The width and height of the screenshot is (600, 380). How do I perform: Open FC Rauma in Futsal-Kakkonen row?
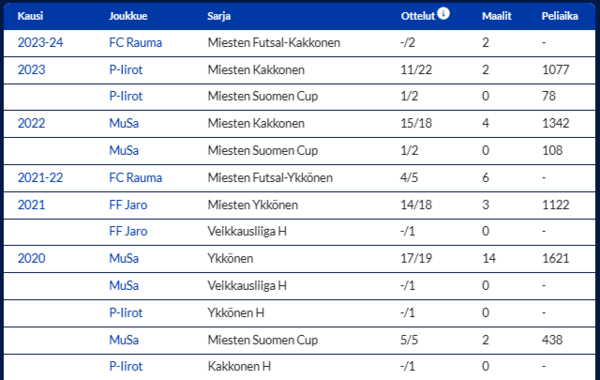pyautogui.click(x=135, y=42)
